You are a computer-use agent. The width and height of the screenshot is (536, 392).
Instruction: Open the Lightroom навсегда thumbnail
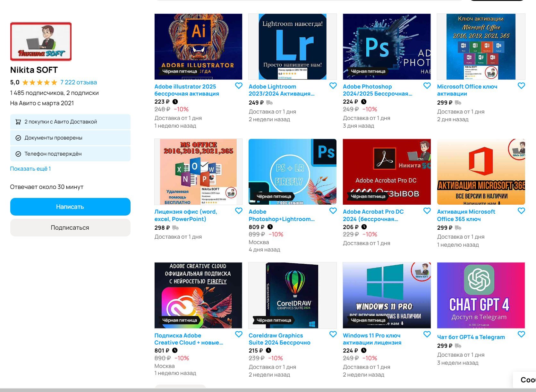click(293, 47)
